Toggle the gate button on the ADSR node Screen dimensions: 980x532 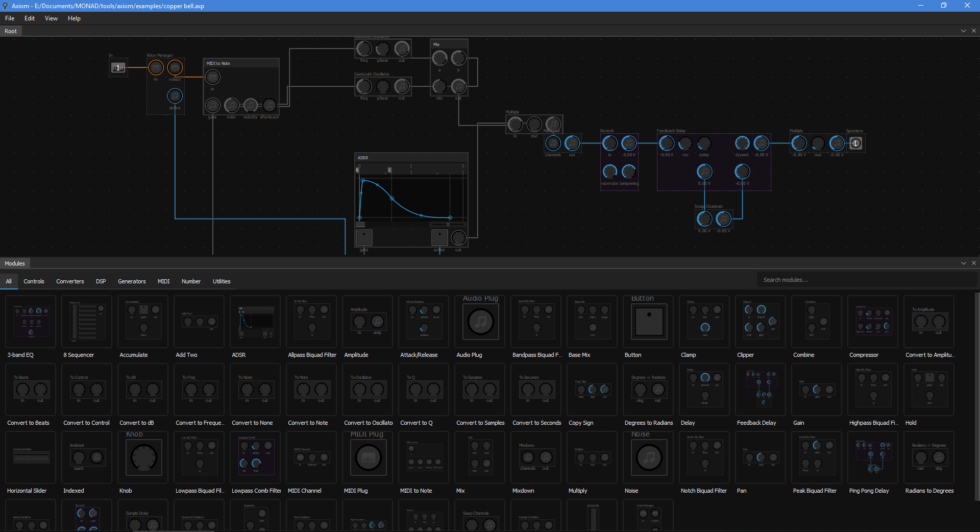click(364, 237)
